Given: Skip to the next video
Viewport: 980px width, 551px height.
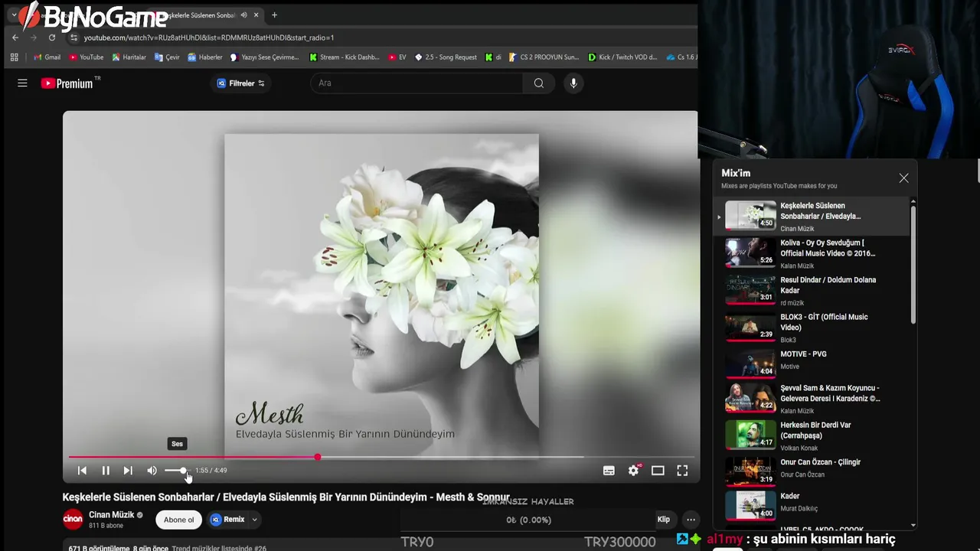Looking at the screenshot, I should click(x=128, y=471).
